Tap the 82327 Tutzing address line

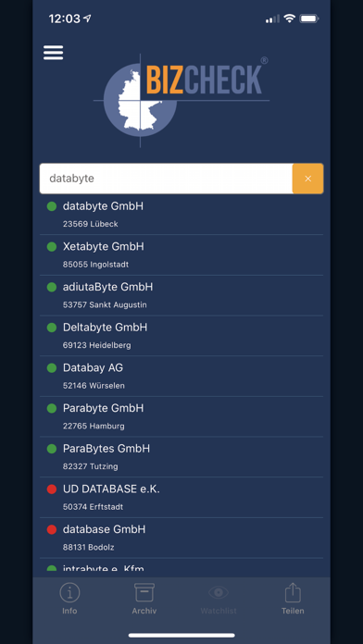[91, 466]
